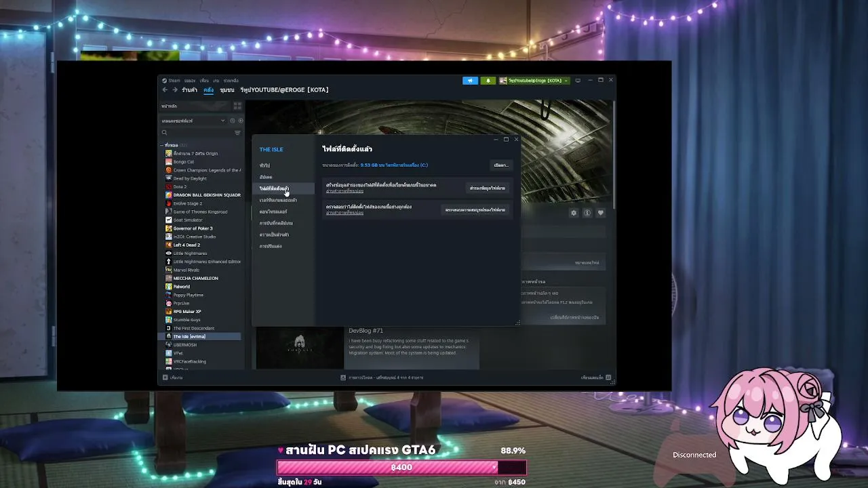The height and width of the screenshot is (488, 868).
Task: Open the Big Picture mode monitor icon
Action: (x=578, y=81)
